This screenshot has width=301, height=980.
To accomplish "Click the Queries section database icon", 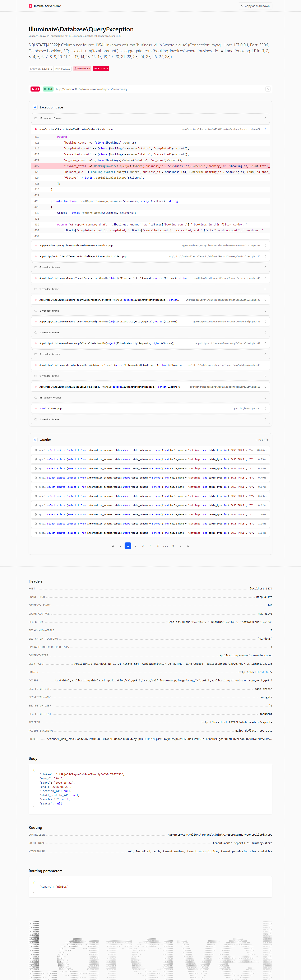I will pyautogui.click(x=35, y=439).
